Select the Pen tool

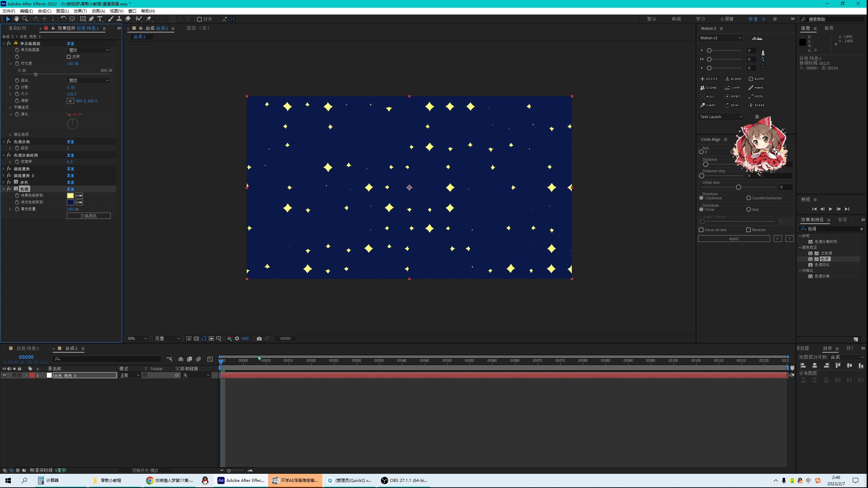pyautogui.click(x=91, y=19)
